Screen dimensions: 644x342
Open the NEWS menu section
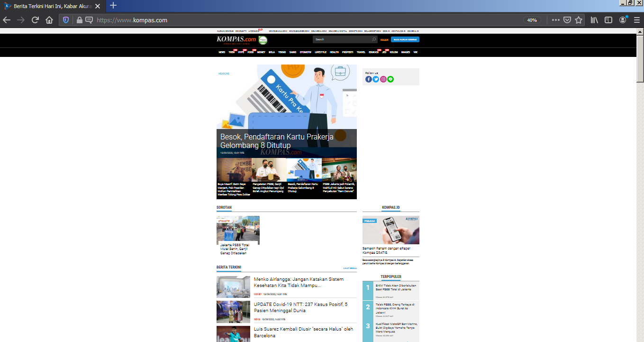coord(222,52)
